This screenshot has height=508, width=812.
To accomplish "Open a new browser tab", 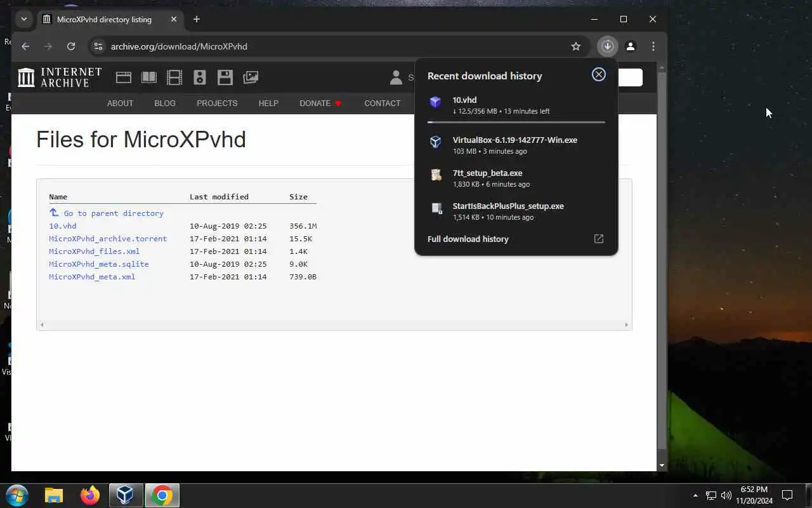I will point(197,19).
